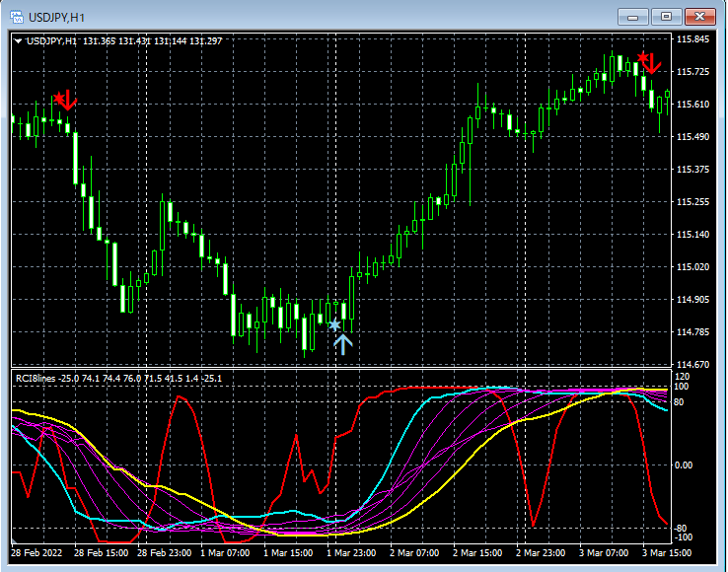Click the 3 Mar 15:00 time label
Image resolution: width=728 pixels, height=572 pixels.
tap(667, 553)
